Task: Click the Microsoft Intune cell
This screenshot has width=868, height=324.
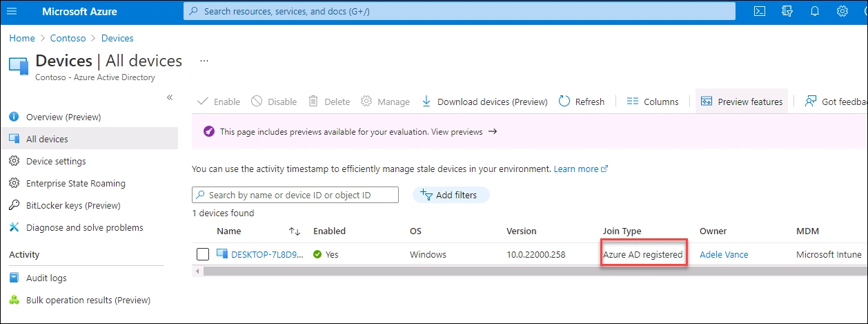Action: [829, 254]
